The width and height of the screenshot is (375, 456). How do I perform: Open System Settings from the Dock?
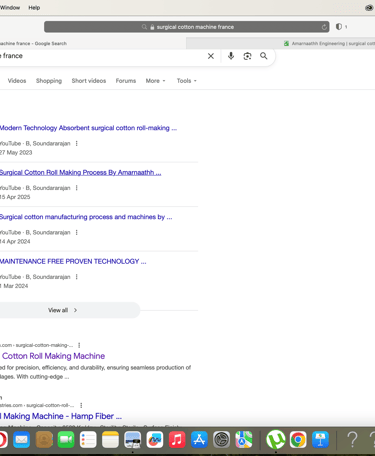[x=222, y=440]
